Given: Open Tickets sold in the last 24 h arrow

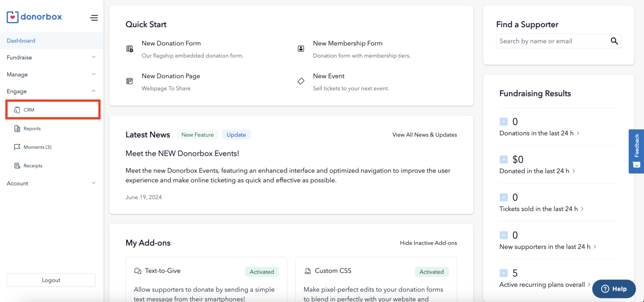Looking at the screenshot, I should point(582,209).
